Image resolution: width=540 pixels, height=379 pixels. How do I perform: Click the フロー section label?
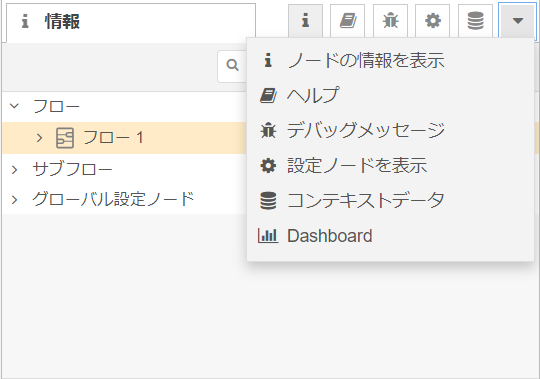pyautogui.click(x=56, y=106)
